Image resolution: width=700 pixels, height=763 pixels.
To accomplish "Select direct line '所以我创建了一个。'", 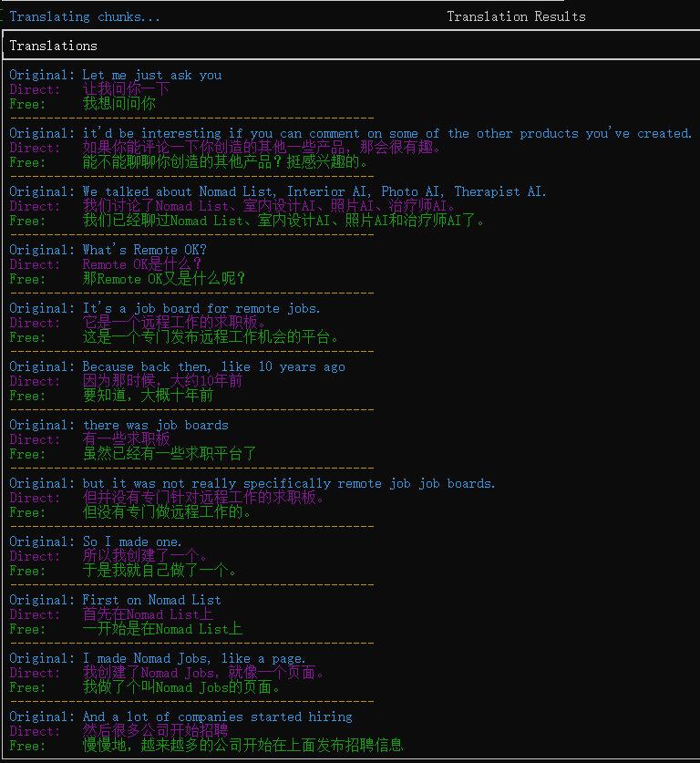I will 146,556.
